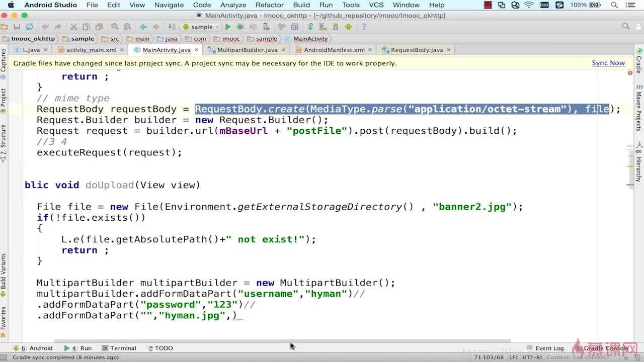Image resolution: width=644 pixels, height=362 pixels.
Task: Click the java breadcrumb folder
Action: pyautogui.click(x=168, y=39)
